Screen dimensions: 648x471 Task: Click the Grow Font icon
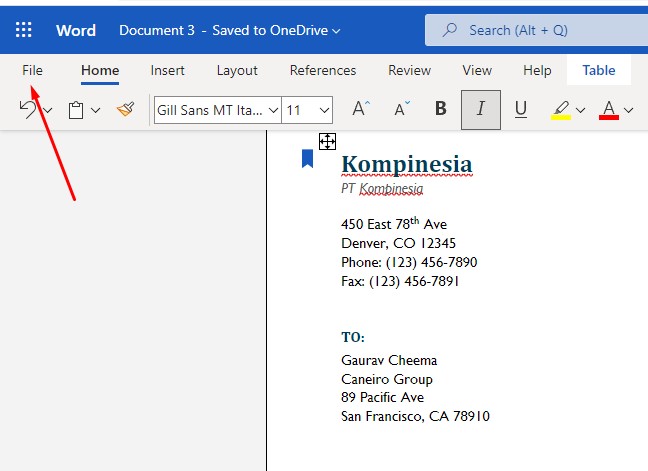tap(360, 109)
